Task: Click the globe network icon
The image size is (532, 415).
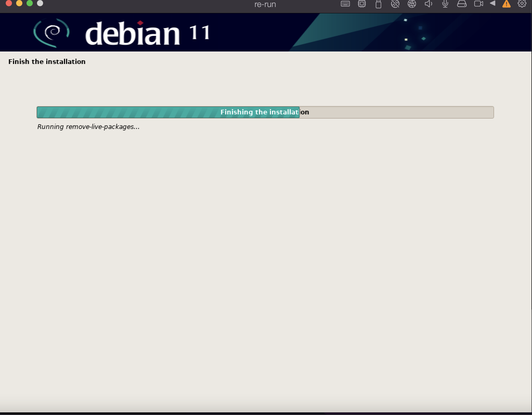Action: (412, 4)
